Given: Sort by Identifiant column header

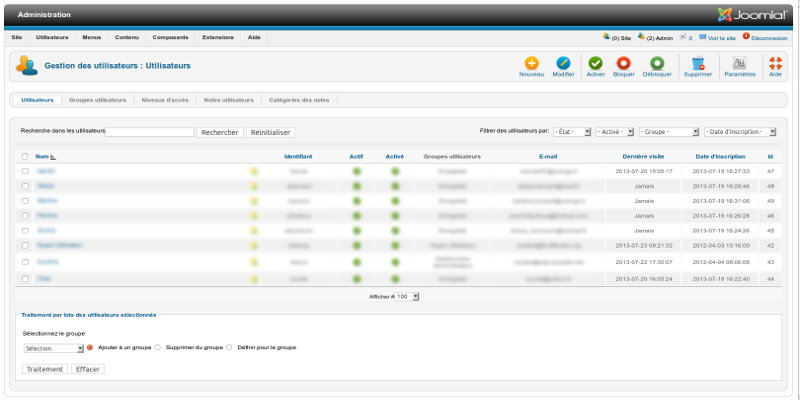Looking at the screenshot, I should 298,157.
